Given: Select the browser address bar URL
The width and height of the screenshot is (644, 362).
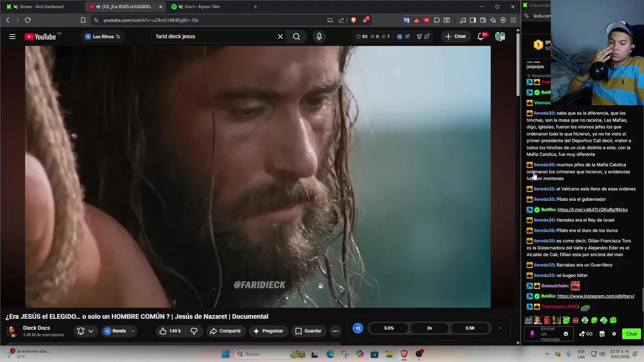Looking at the screenshot, I should point(151,20).
